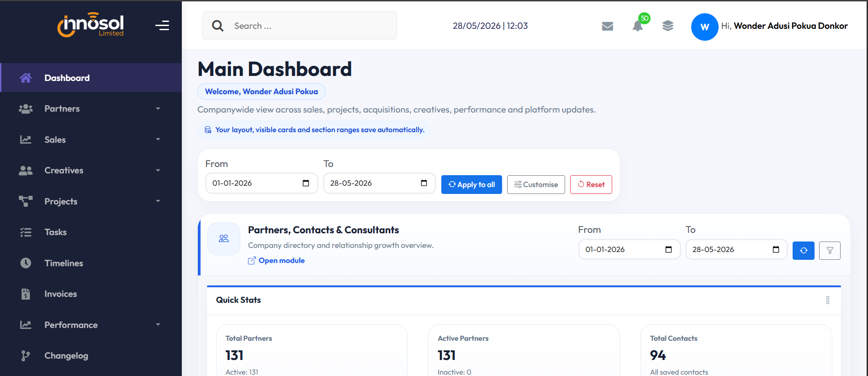Open the Dashboard menu item
This screenshot has height=376, width=868.
(x=91, y=78)
